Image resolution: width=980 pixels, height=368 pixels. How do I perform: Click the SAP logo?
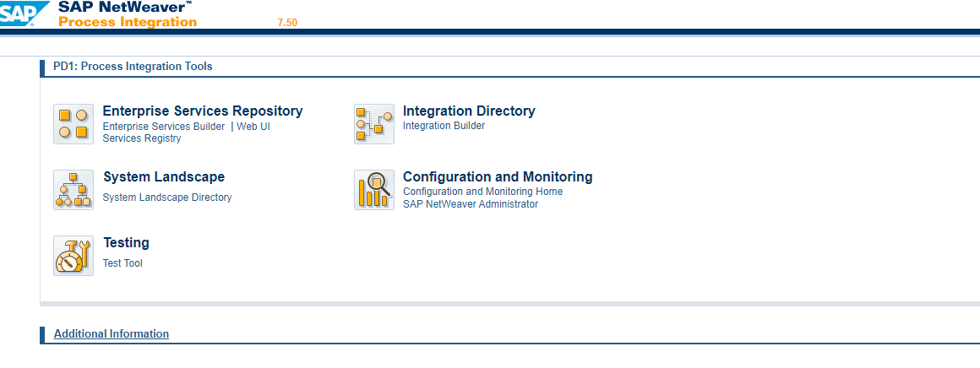(19, 14)
